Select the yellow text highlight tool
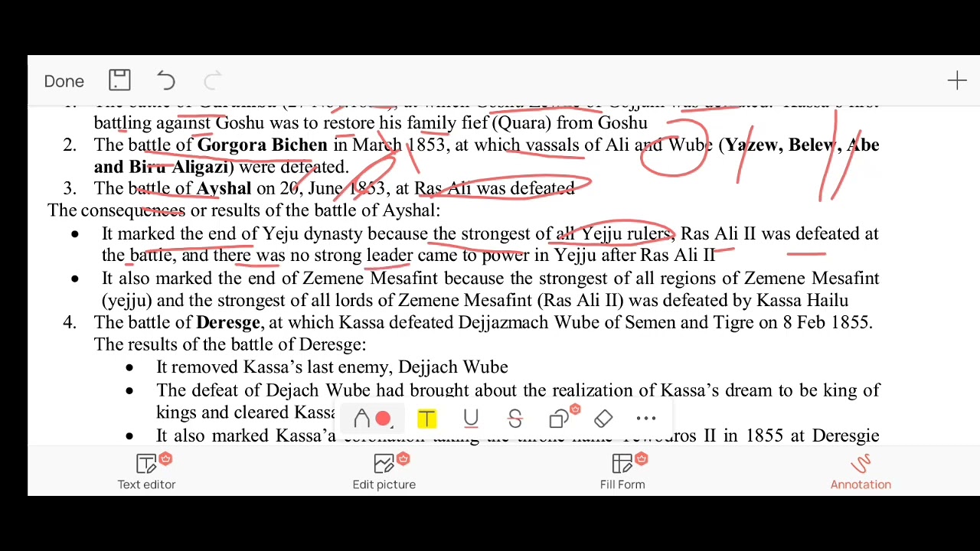Screen dimensions: 980x551 click(426, 419)
